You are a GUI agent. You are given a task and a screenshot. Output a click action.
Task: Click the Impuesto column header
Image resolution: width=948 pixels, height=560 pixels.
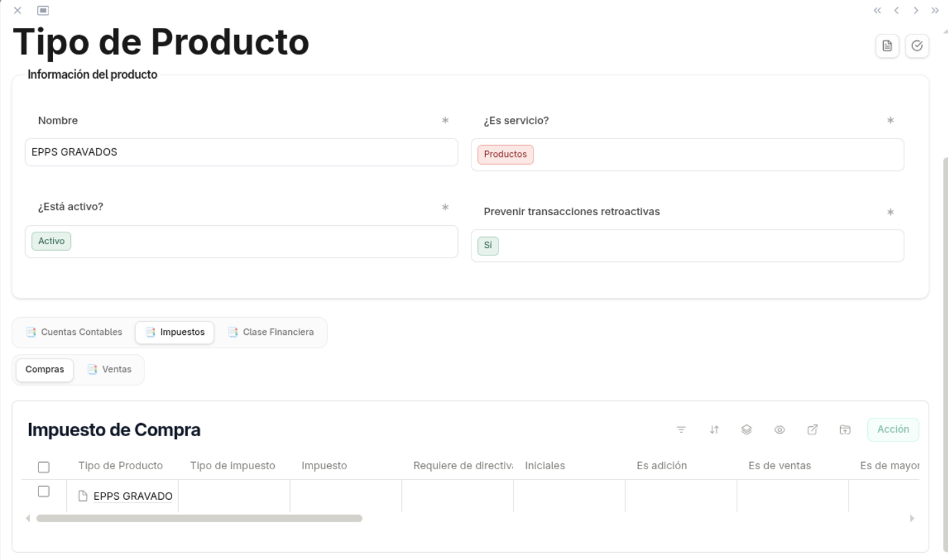324,465
